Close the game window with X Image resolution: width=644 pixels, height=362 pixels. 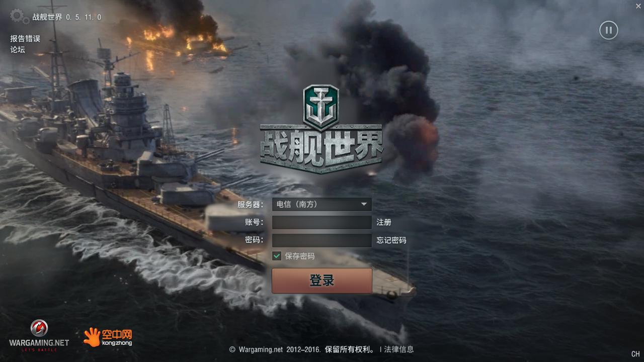(x=638, y=6)
